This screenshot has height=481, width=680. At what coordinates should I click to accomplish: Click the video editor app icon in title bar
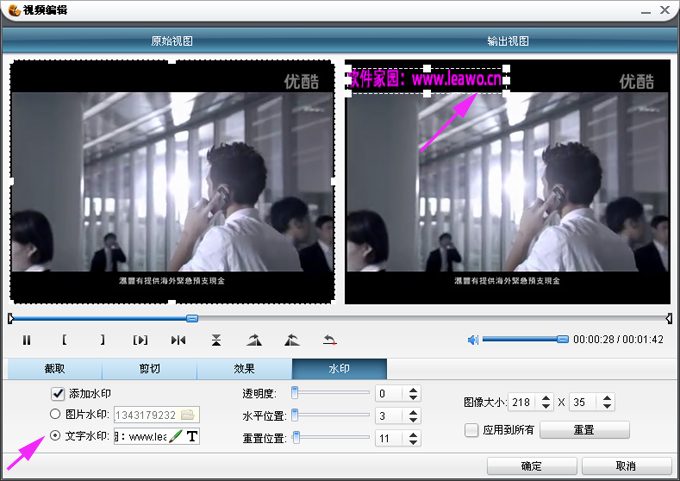(14, 10)
